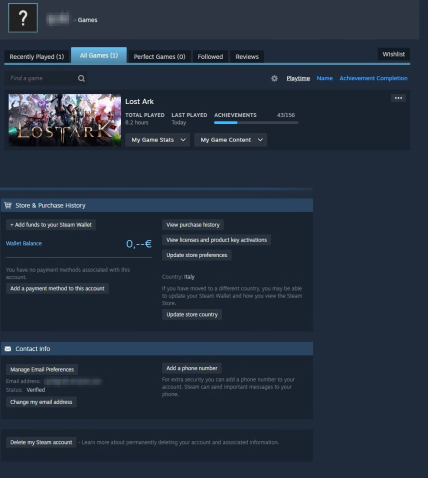Click the Verified status text
The width and height of the screenshot is (428, 478).
[36, 390]
